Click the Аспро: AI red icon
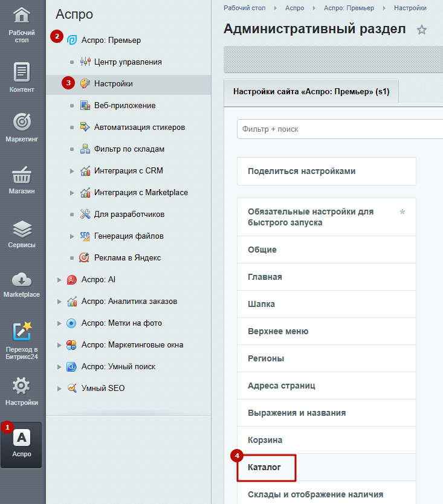Viewport: 443px width, 504px height. pos(72,280)
